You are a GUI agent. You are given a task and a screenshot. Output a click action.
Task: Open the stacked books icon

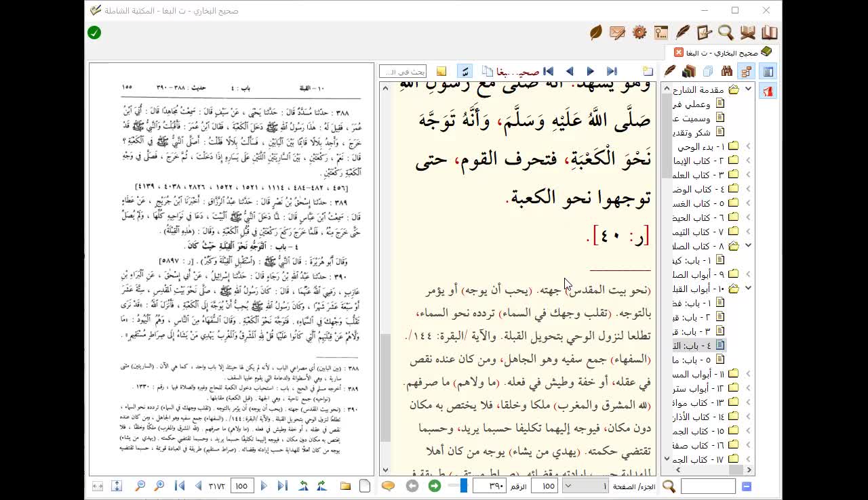coord(689,71)
